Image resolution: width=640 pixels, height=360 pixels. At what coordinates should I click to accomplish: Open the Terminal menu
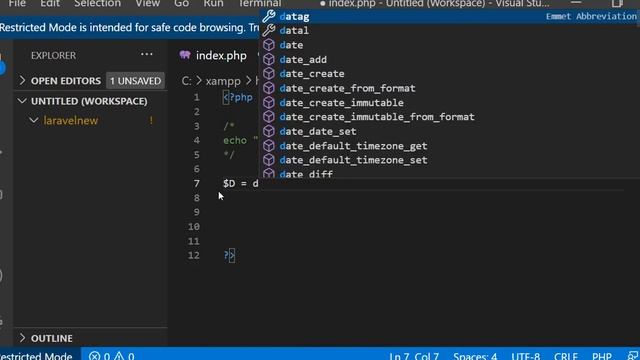coord(260,3)
